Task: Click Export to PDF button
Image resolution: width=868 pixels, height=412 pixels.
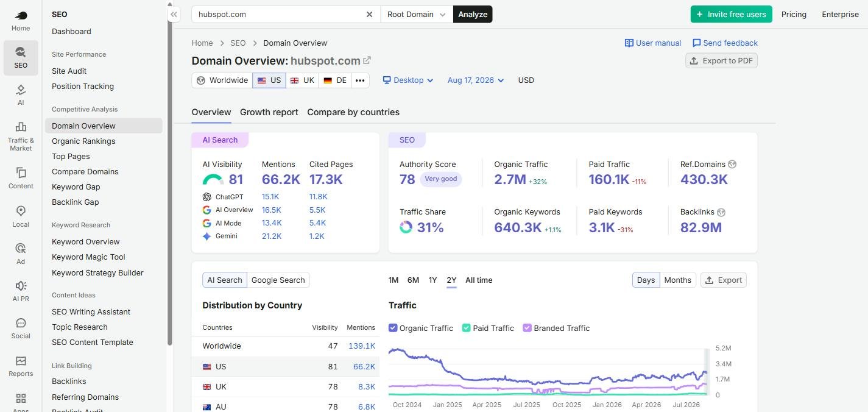Action: [721, 60]
